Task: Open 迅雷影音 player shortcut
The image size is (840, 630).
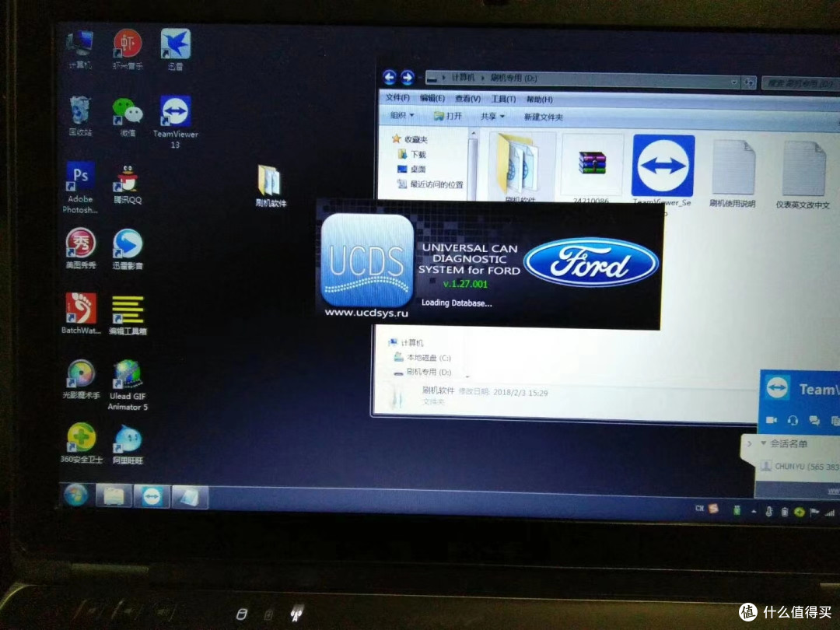Action: coord(128,249)
